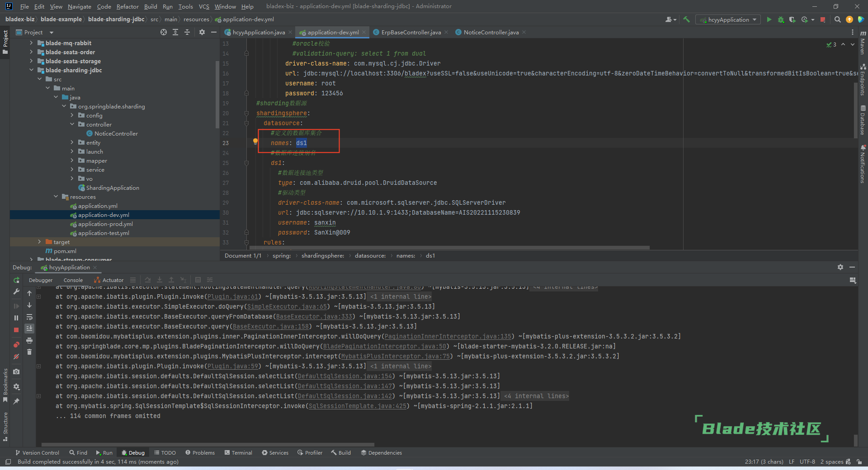Open Debug panel settings gear
868x470 pixels.
pos(840,267)
